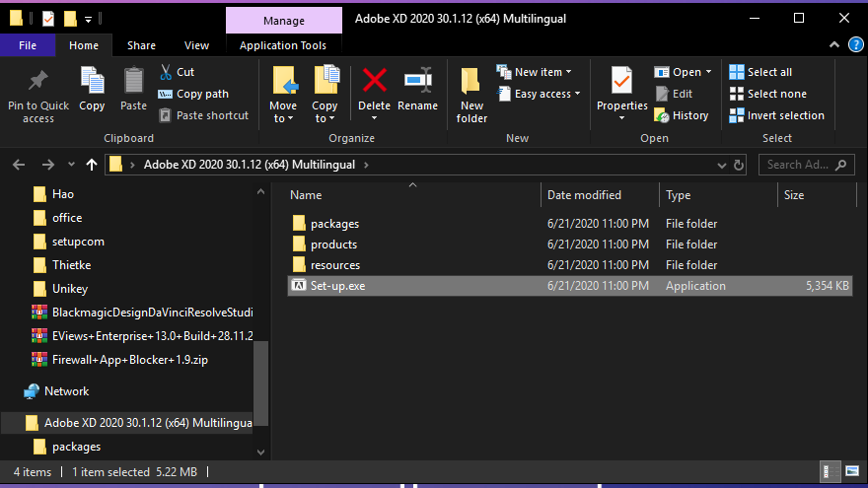Click the Paste ribbon icon
The height and width of the screenshot is (488, 868).
coord(133,89)
